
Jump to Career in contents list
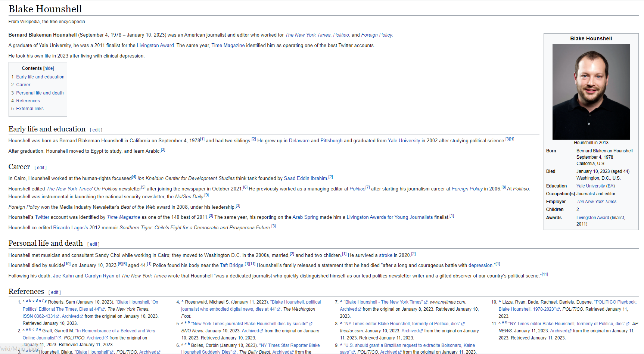23,85
